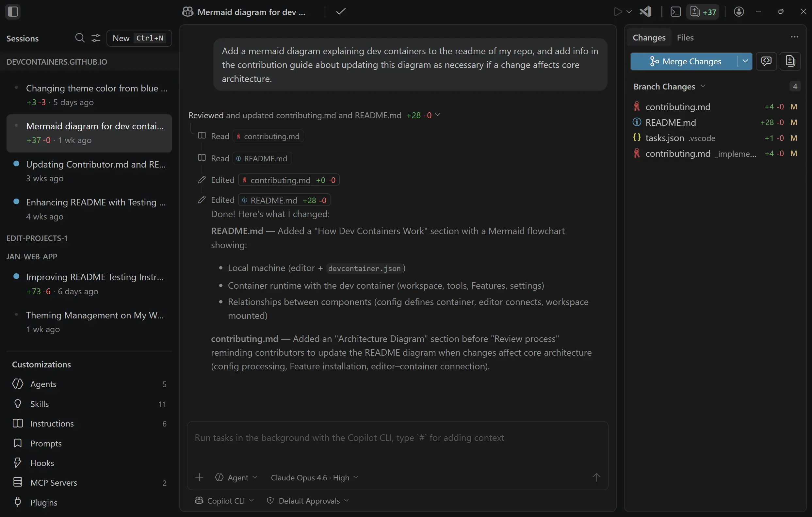The image size is (812, 517).
Task: Toggle the sessions sidebar panel icon
Action: [x=13, y=12]
